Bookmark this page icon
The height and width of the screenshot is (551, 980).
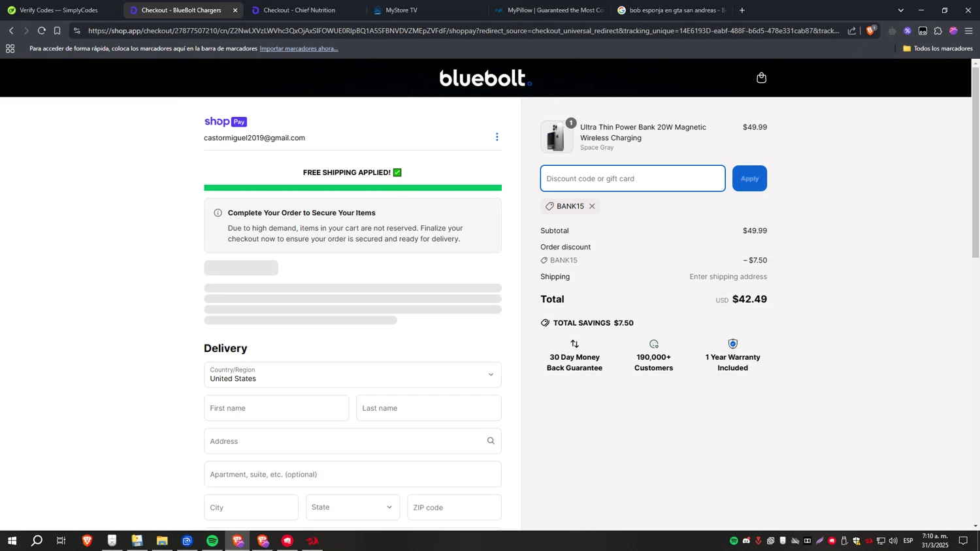point(57,31)
